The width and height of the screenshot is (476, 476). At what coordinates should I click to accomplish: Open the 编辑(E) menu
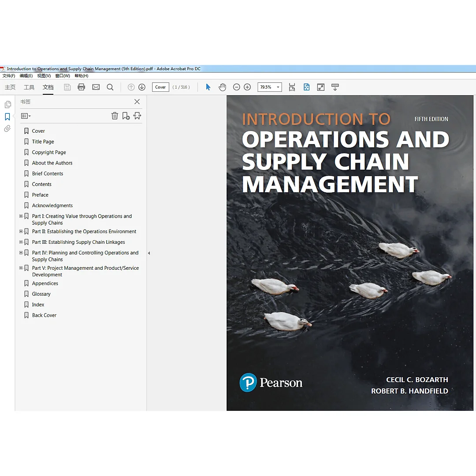(26, 76)
